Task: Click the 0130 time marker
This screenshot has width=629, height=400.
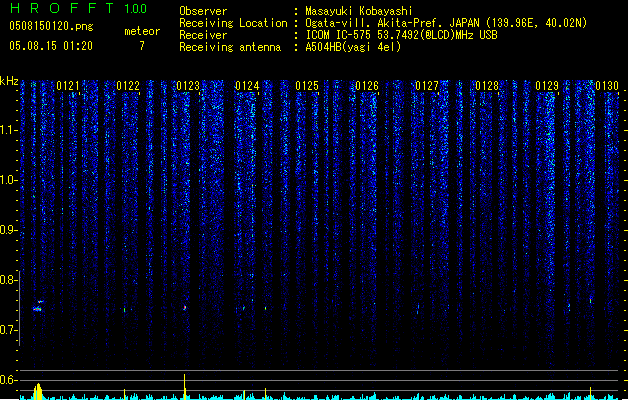Action: [607, 86]
